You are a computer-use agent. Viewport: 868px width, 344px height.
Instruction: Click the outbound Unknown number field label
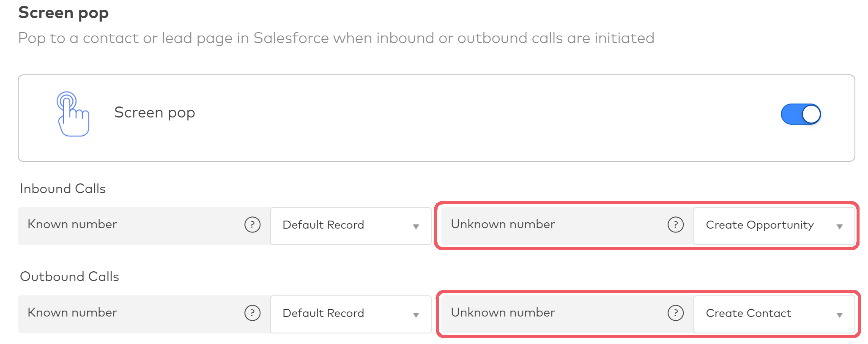(x=503, y=313)
